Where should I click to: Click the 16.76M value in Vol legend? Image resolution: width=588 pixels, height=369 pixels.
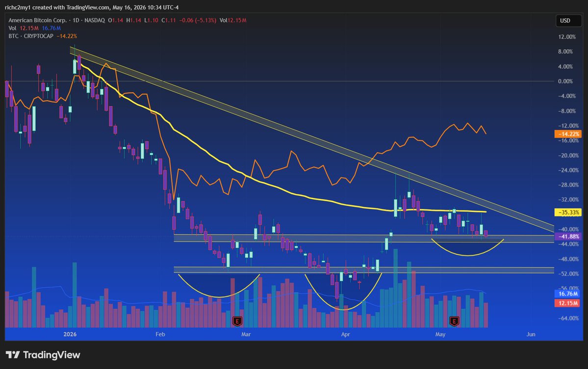pos(51,28)
